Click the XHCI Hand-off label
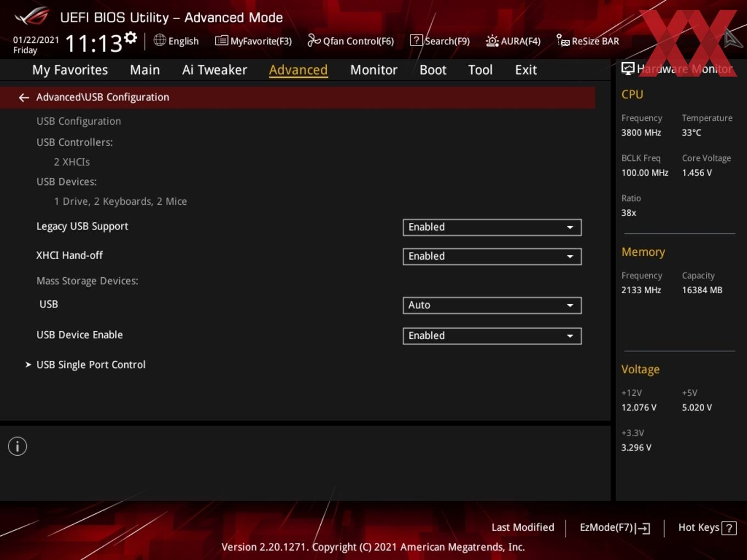The image size is (747, 560). click(69, 255)
